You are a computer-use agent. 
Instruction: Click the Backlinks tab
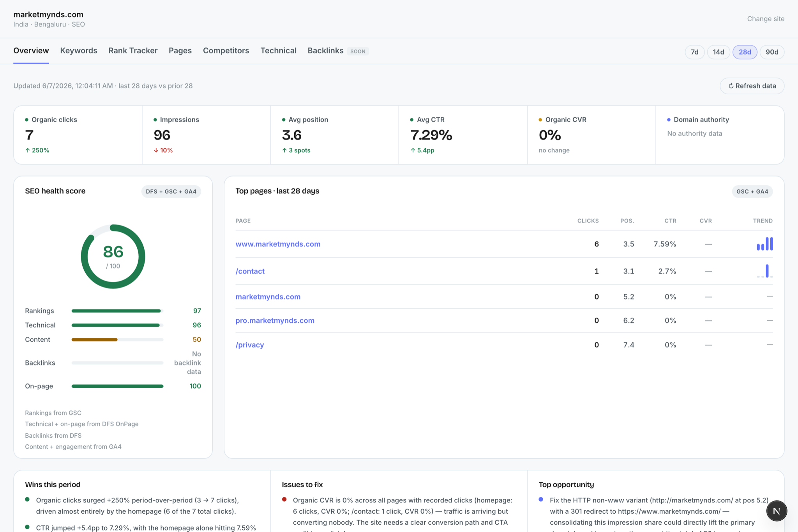coord(325,51)
